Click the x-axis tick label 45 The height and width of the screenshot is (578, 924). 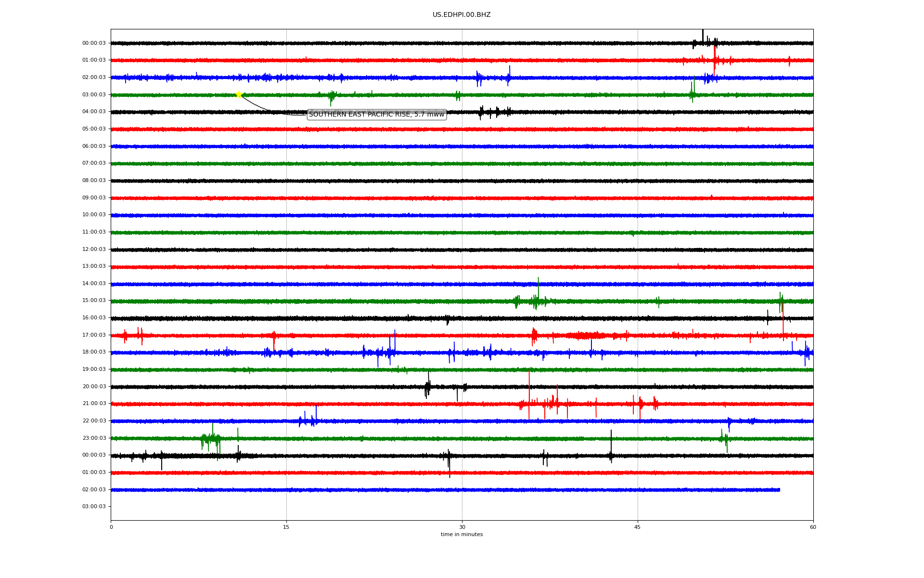click(x=638, y=527)
